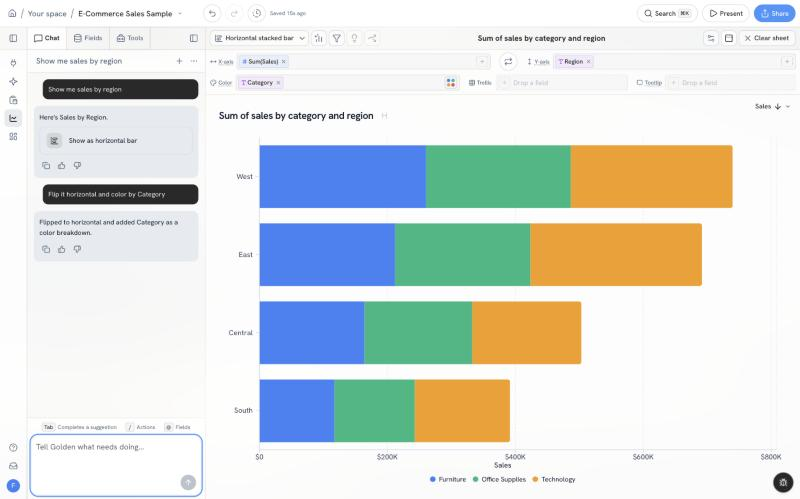Expand the E-Commerce Sales Sample title dropdown

pos(180,14)
